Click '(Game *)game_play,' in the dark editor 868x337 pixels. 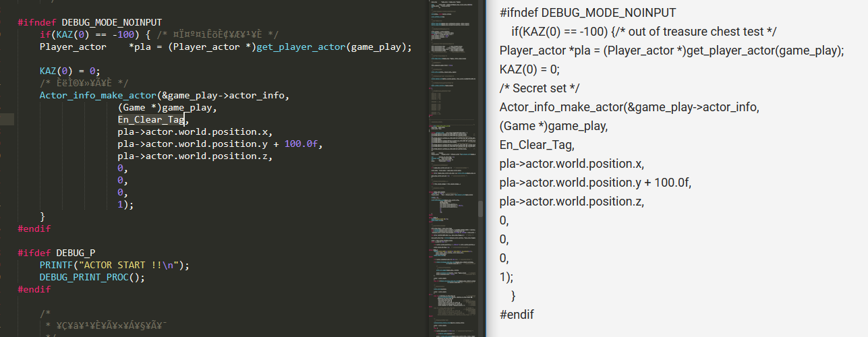[167, 107]
